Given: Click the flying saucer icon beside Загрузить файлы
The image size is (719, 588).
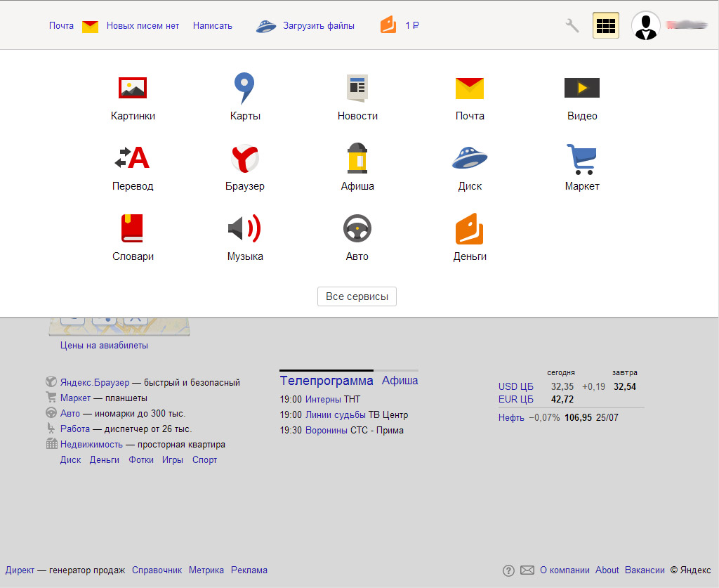Looking at the screenshot, I should pyautogui.click(x=266, y=26).
